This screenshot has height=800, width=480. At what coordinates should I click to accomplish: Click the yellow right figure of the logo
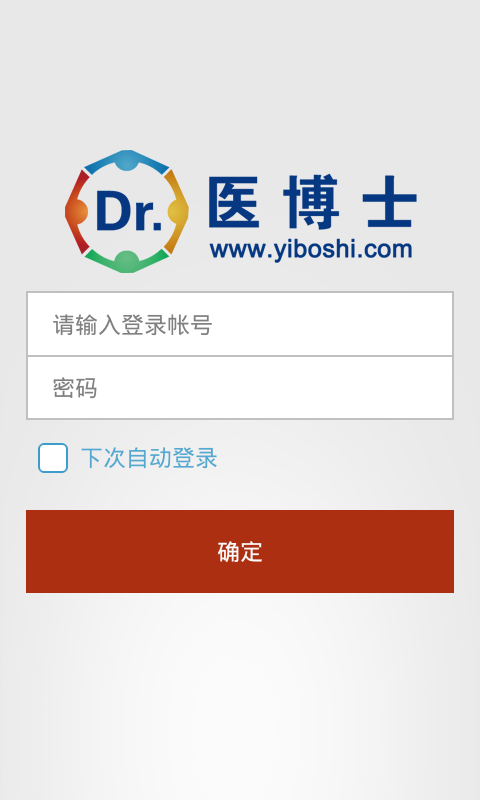click(176, 211)
